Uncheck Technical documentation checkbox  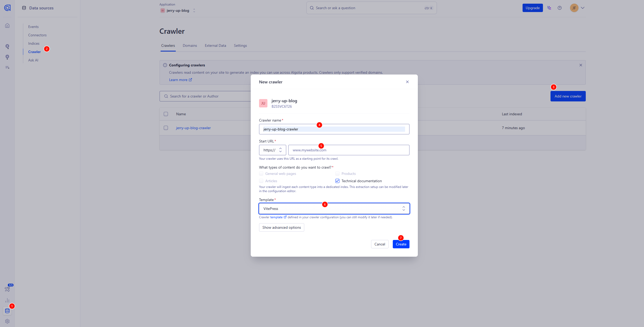tap(337, 181)
